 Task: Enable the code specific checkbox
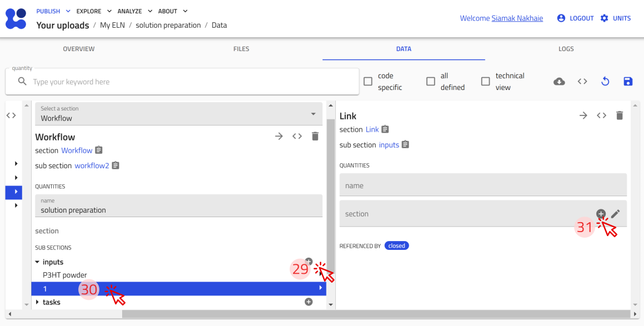click(368, 82)
